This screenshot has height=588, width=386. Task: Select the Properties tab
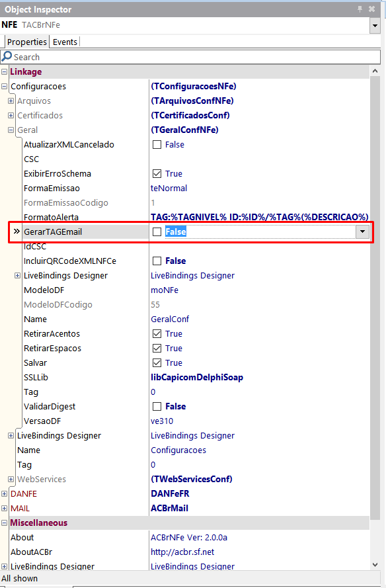click(26, 42)
